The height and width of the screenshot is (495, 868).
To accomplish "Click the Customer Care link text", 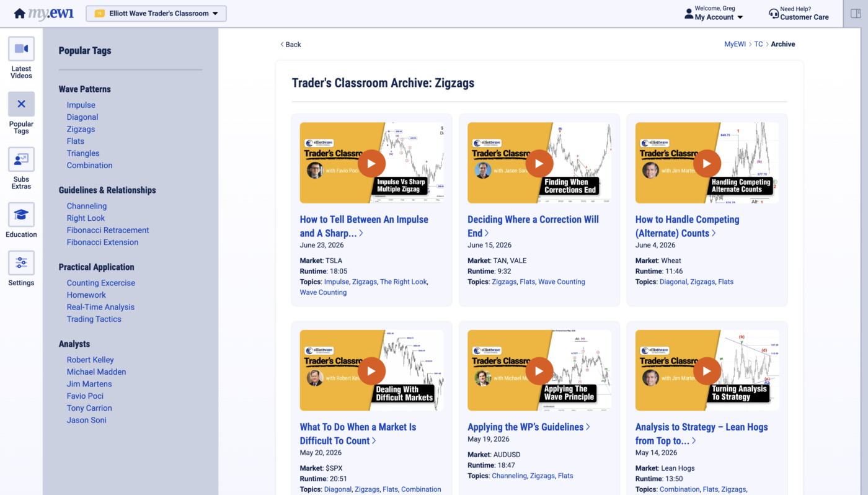I will (804, 17).
